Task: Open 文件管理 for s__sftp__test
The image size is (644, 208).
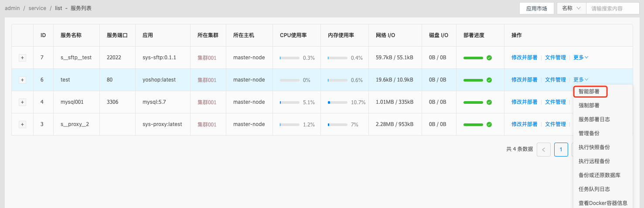Action: point(555,57)
